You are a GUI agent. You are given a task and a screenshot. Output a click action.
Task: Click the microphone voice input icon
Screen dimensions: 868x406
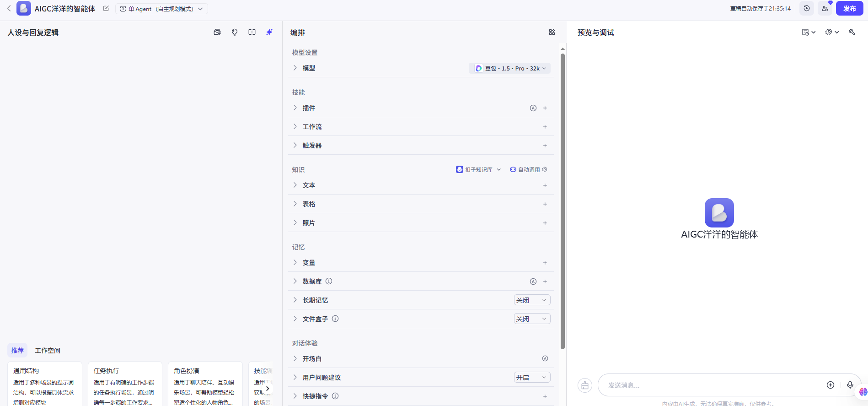point(850,385)
